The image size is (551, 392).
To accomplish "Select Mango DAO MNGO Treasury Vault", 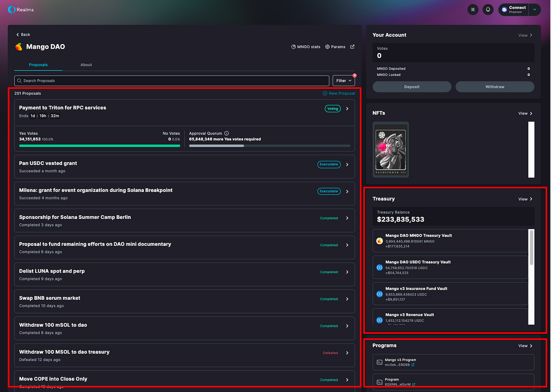I will (x=450, y=241).
